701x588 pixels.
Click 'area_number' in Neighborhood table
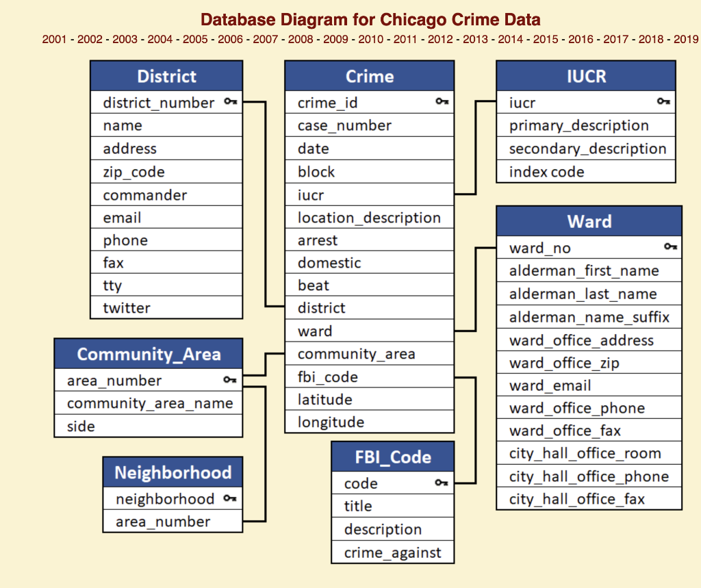coord(173,522)
